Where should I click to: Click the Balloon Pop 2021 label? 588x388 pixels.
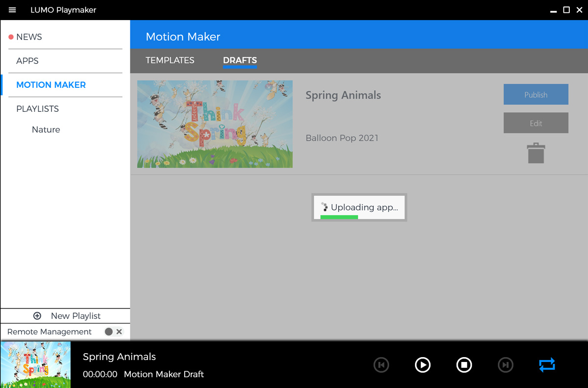click(342, 138)
